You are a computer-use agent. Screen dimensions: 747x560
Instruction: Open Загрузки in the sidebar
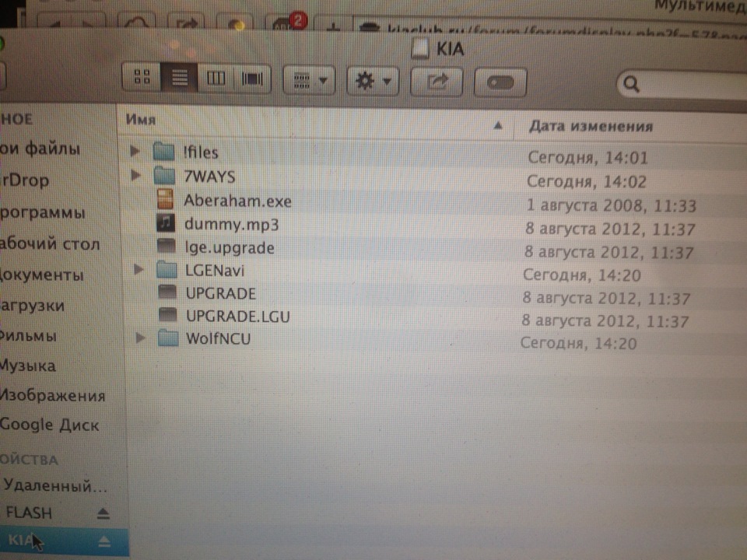[33, 305]
